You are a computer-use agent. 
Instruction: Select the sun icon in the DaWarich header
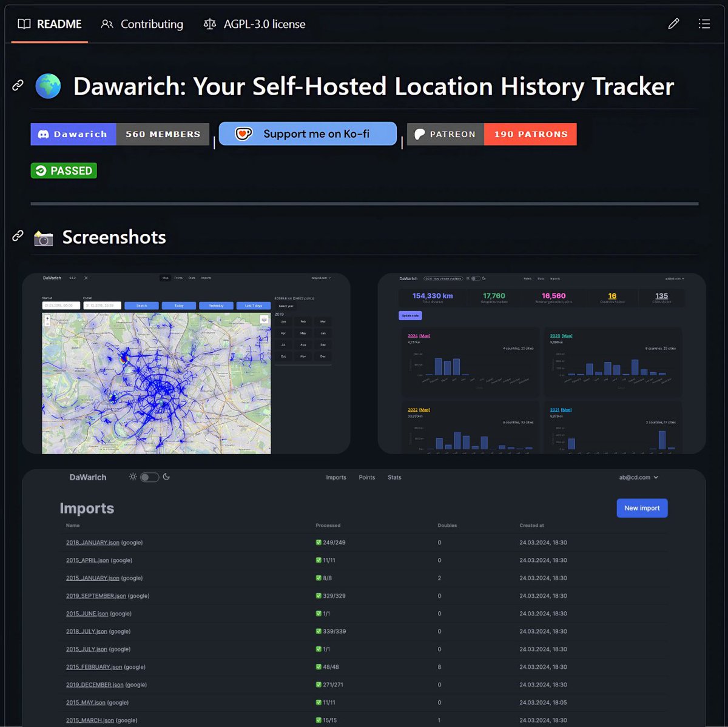(132, 477)
